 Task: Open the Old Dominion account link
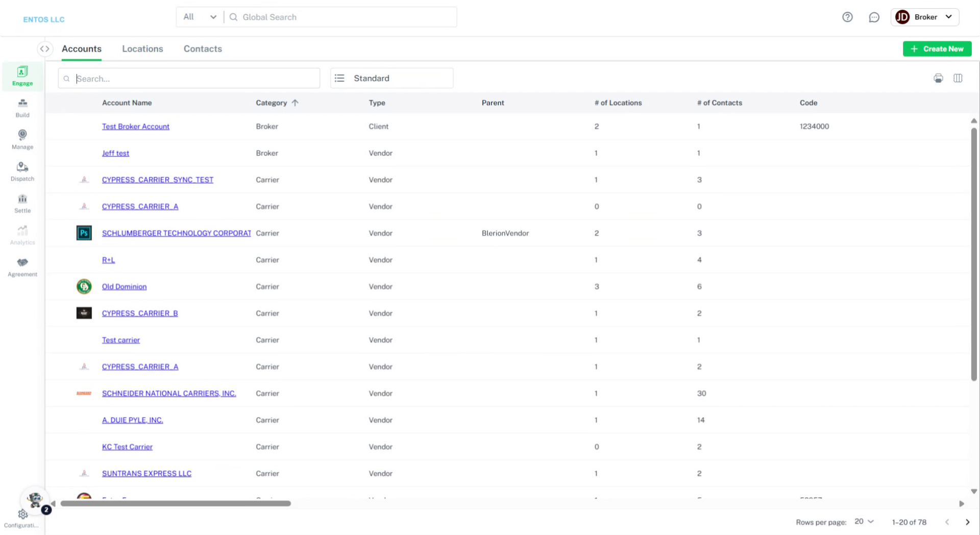pyautogui.click(x=124, y=286)
